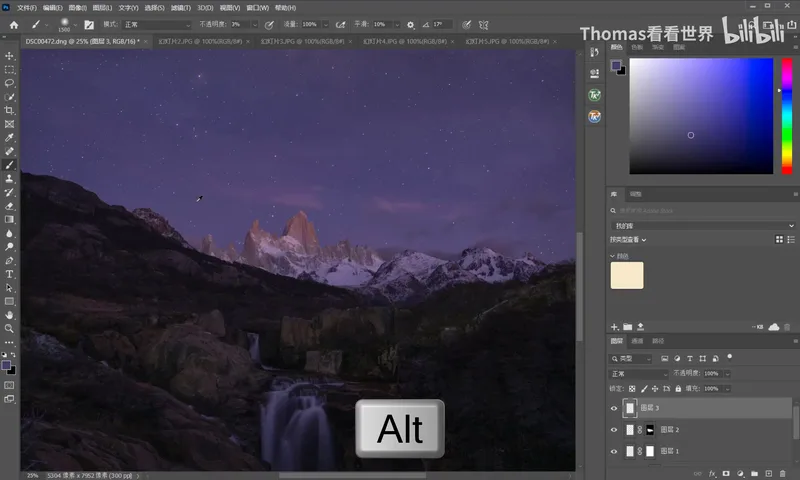Viewport: 800px width, 480px height.
Task: Open the smoothing options gear icon
Action: click(x=411, y=24)
